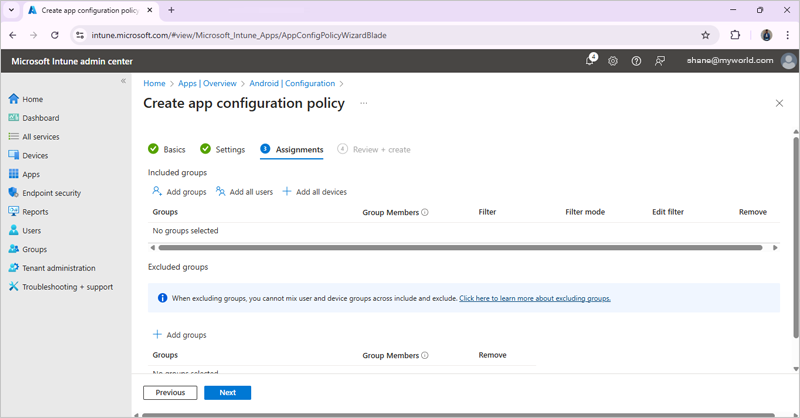The height and width of the screenshot is (418, 800).
Task: Open Troubleshooting + support section
Action: point(67,287)
